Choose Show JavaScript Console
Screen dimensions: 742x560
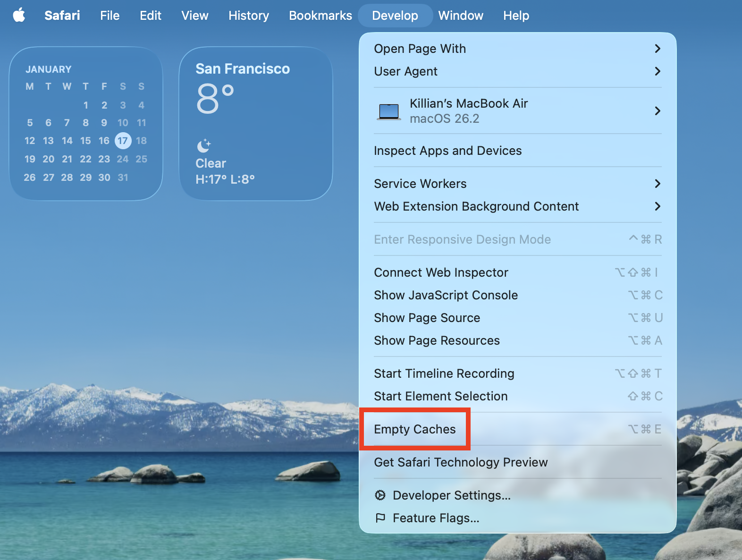pos(518,295)
